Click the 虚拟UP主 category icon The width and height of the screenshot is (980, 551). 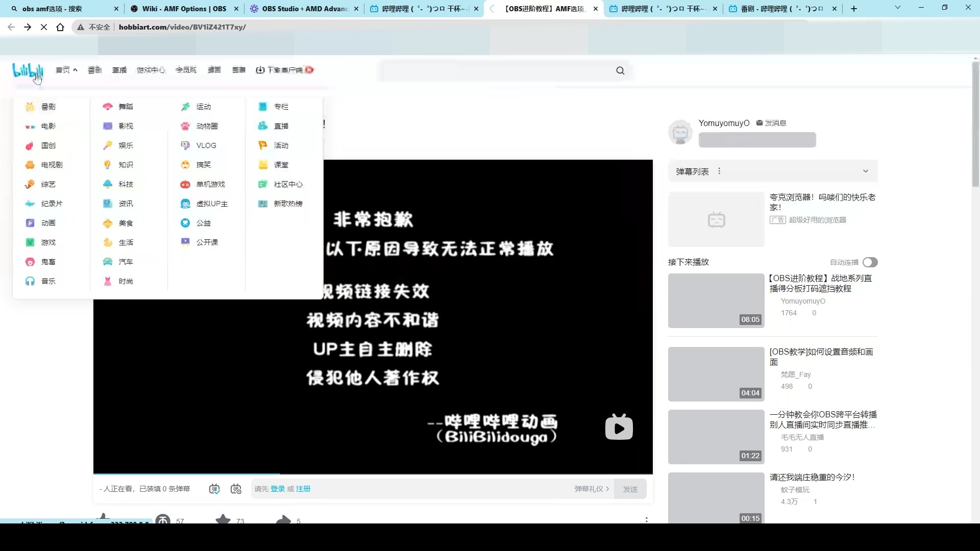click(185, 204)
